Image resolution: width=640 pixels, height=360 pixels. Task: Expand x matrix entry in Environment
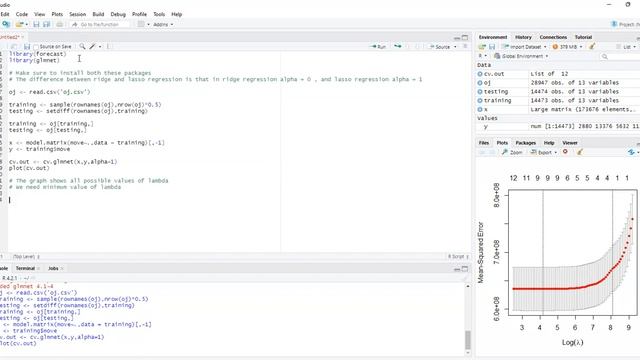click(x=480, y=109)
